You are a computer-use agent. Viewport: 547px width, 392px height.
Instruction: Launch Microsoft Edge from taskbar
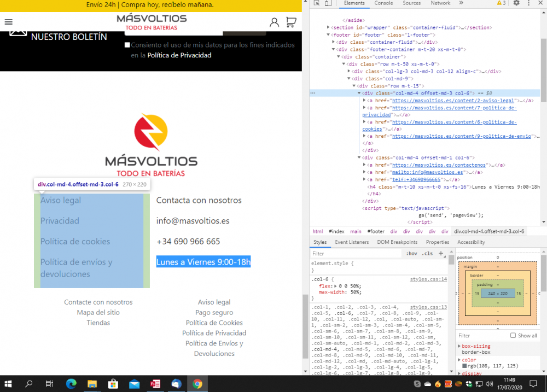(71, 384)
